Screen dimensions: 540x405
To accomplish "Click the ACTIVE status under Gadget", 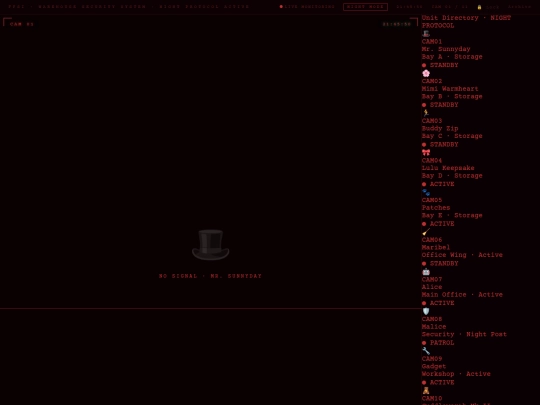I will 442,382.
